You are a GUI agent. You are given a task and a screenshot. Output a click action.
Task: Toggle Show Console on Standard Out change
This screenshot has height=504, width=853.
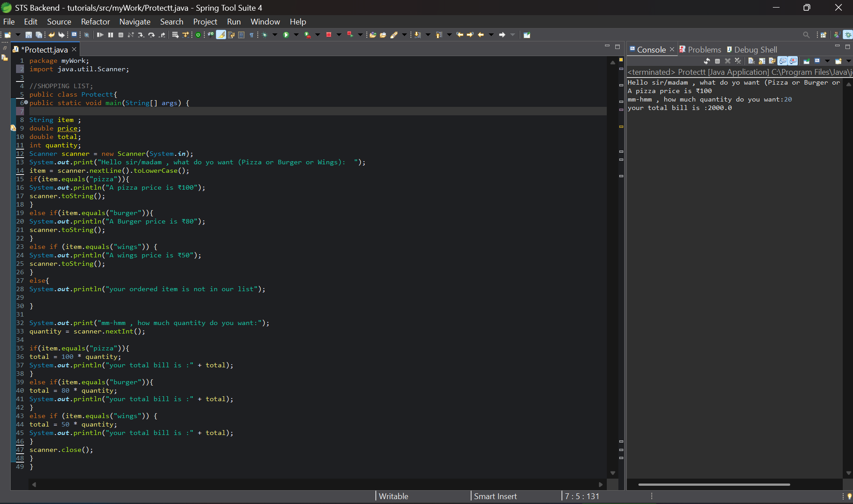point(782,61)
